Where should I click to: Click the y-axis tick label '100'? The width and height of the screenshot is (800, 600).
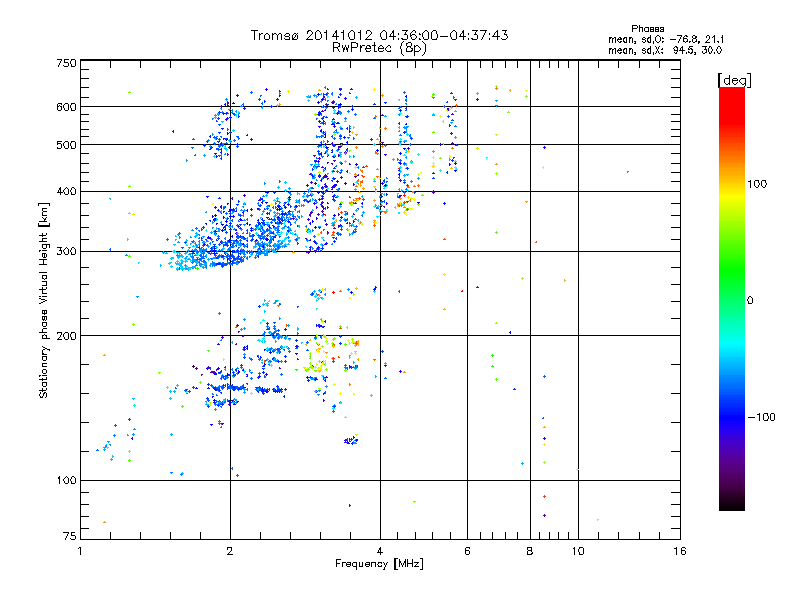point(67,481)
